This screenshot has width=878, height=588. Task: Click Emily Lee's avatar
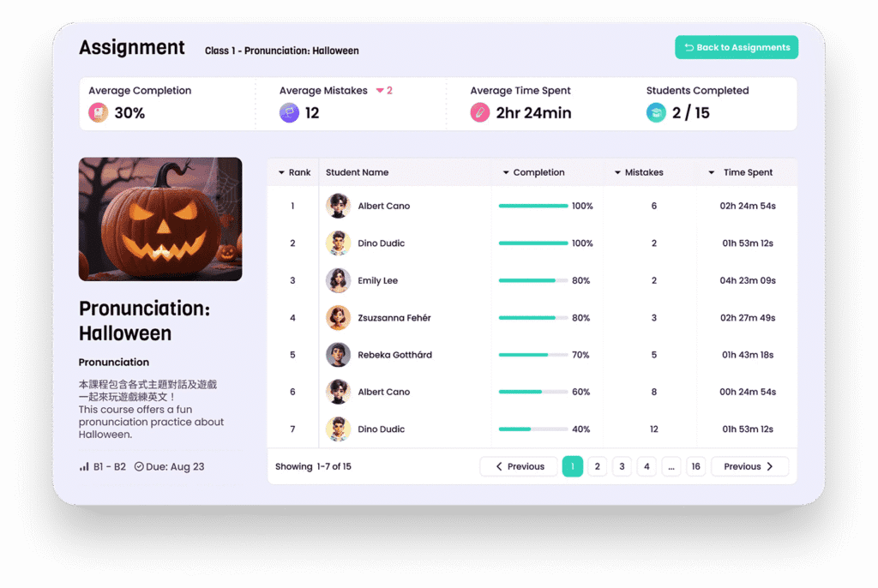click(x=338, y=280)
